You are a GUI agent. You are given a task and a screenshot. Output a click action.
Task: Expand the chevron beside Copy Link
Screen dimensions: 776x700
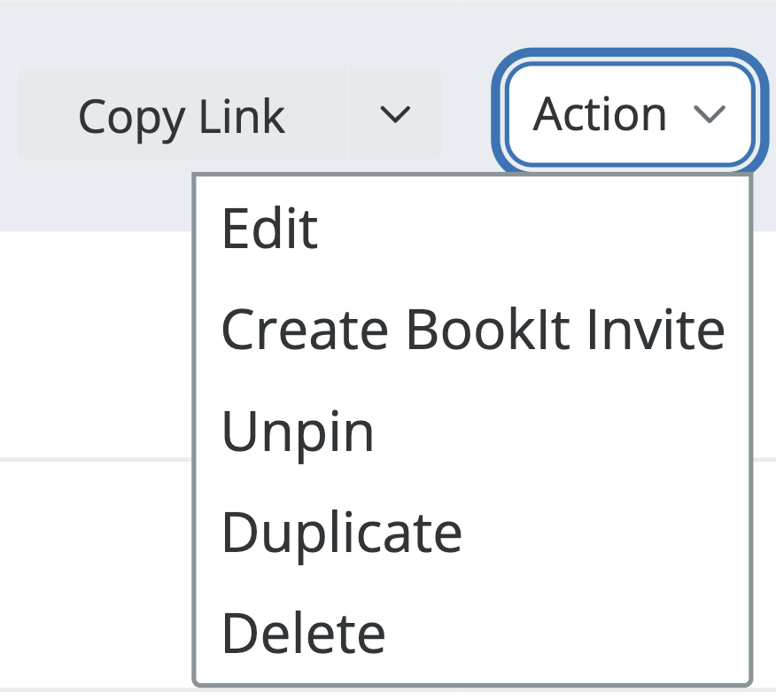point(395,115)
